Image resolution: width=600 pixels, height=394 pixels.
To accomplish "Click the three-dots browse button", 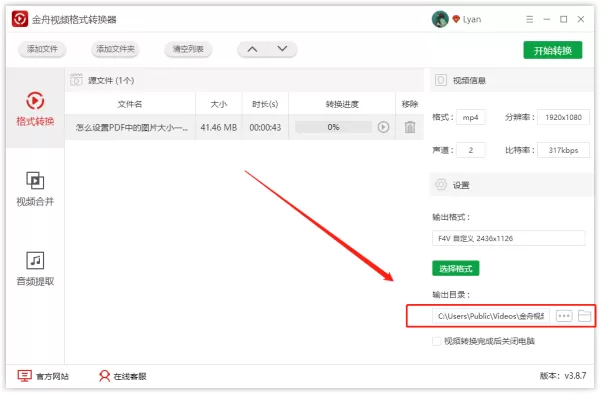I will click(564, 316).
